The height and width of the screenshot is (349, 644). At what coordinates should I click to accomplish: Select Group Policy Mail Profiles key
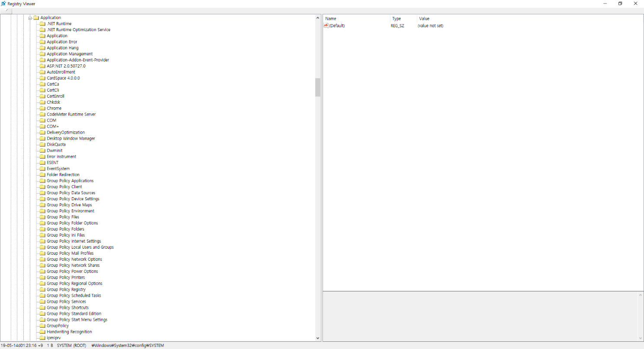click(70, 254)
